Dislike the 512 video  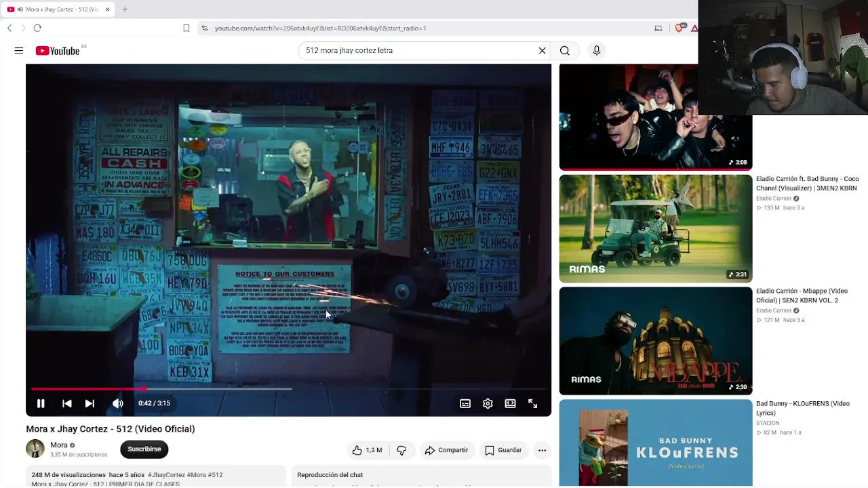click(x=401, y=450)
